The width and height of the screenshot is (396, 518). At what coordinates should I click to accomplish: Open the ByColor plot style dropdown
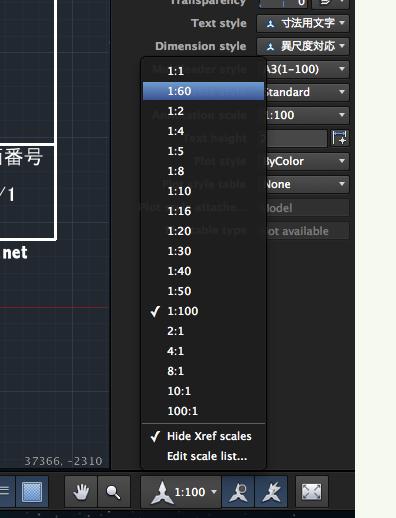(307, 161)
